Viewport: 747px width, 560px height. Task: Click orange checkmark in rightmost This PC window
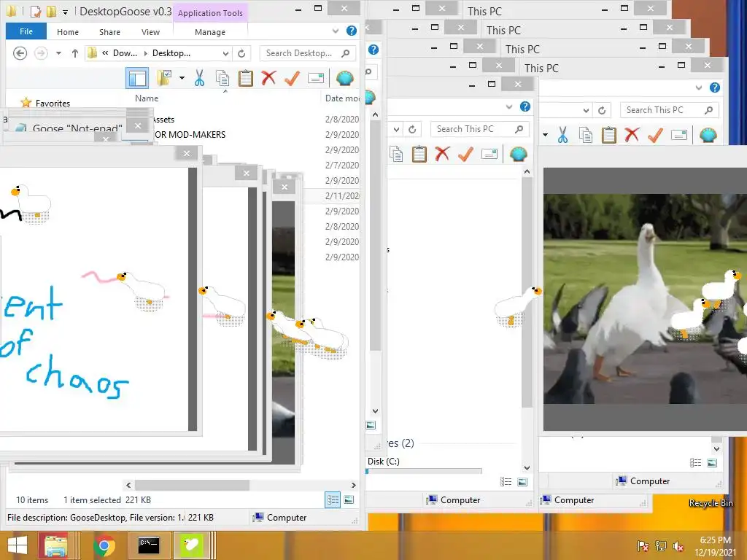656,135
